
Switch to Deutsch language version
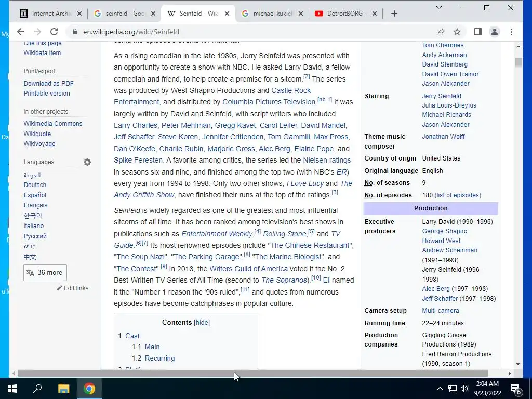(35, 185)
